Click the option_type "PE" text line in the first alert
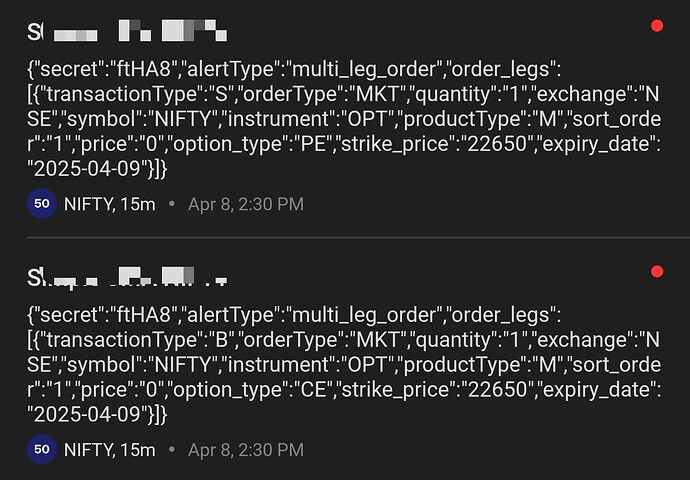690x480 pixels. coord(343,144)
